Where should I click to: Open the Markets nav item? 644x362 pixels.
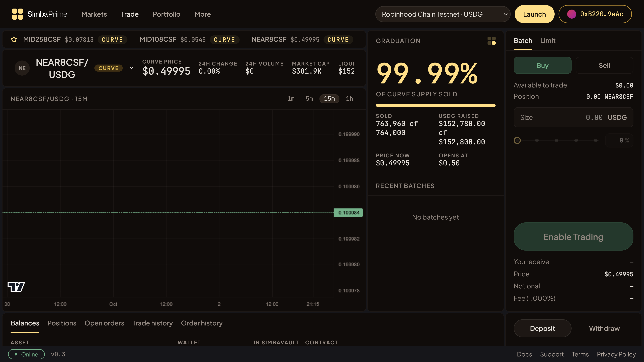pos(94,14)
